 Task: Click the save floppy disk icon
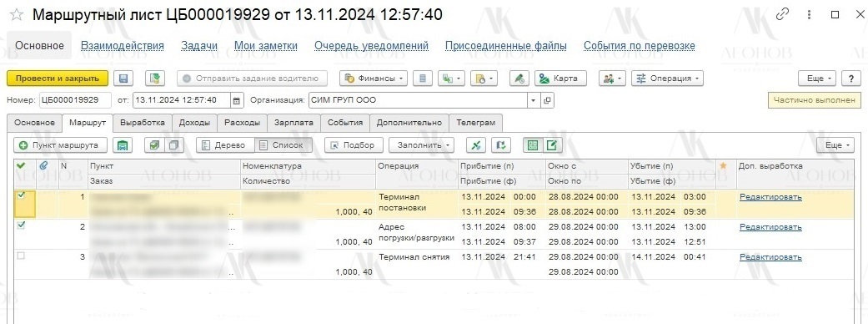coord(124,78)
